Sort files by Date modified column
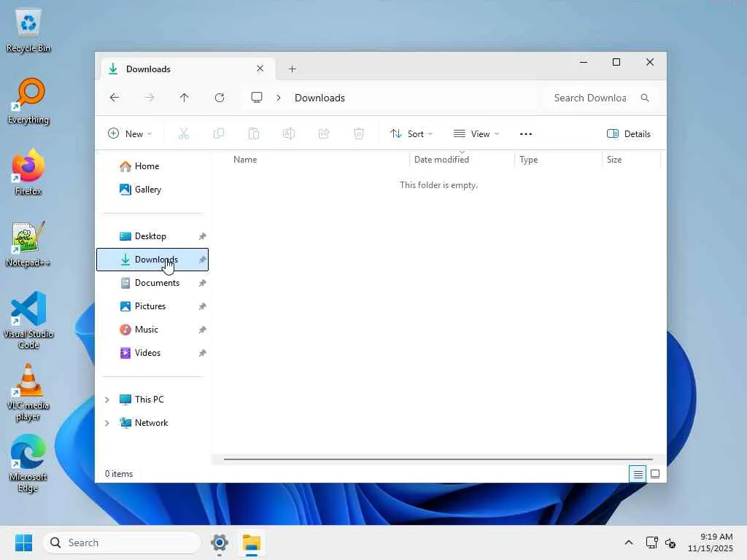The width and height of the screenshot is (747, 560). pyautogui.click(x=441, y=160)
